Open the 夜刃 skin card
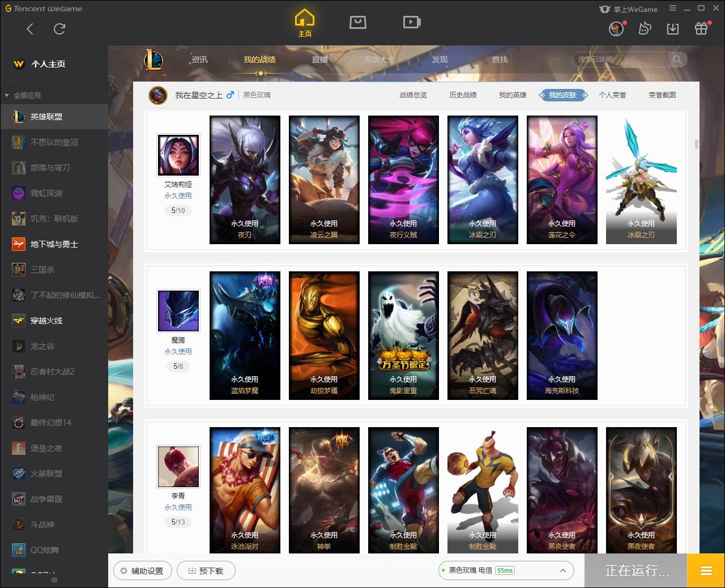Viewport: 725px width, 588px height. pos(245,180)
